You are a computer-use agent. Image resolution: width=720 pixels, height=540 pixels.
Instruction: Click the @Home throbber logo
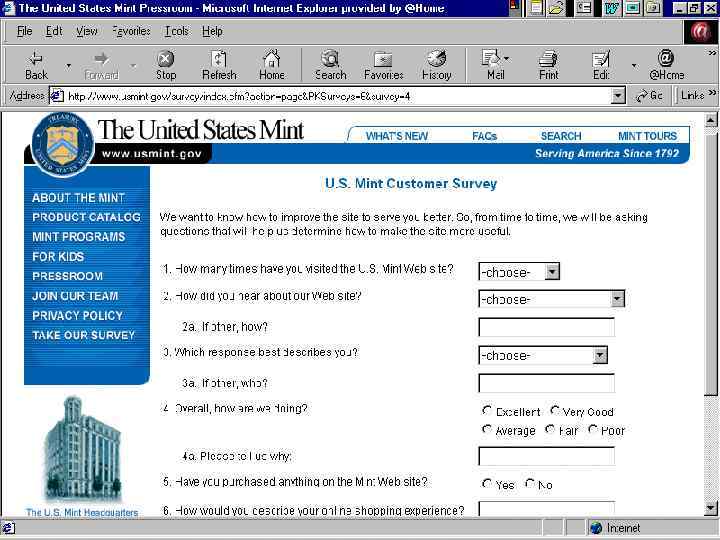pyautogui.click(x=701, y=31)
